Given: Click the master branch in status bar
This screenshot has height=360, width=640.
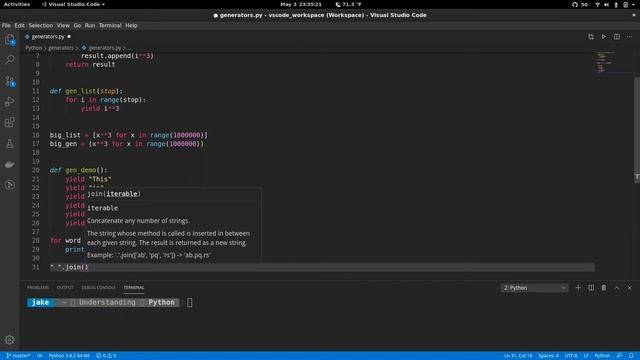Looking at the screenshot, I should [x=19, y=356].
